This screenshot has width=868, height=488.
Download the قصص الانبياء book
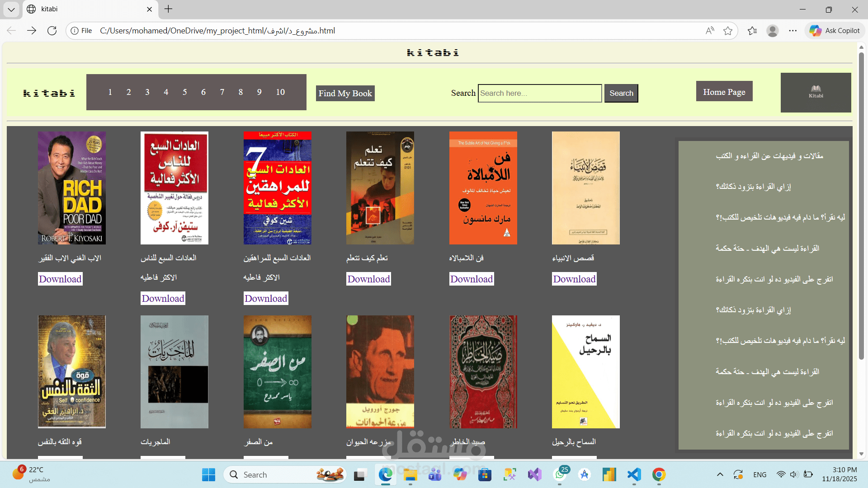click(x=574, y=279)
